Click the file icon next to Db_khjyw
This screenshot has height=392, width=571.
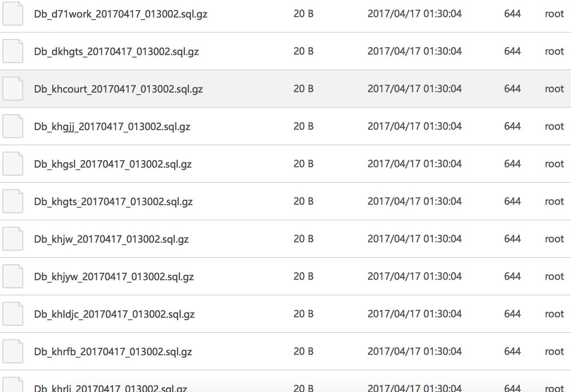click(13, 276)
